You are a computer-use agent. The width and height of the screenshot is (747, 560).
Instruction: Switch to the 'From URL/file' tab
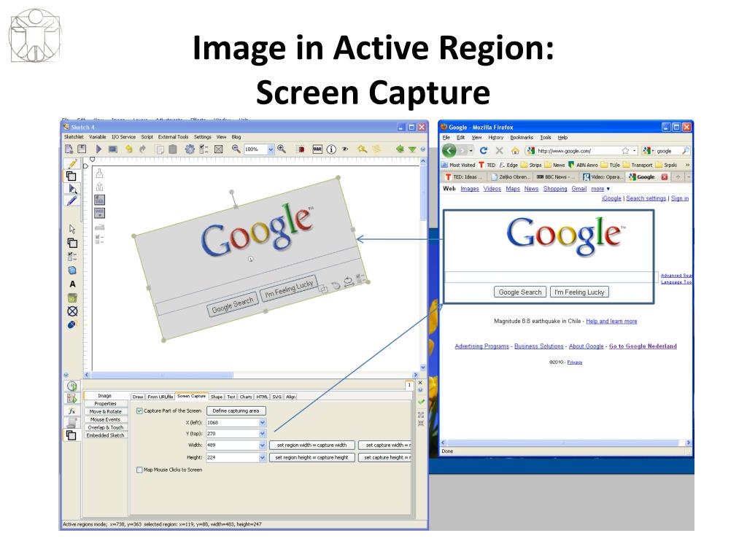coord(160,397)
